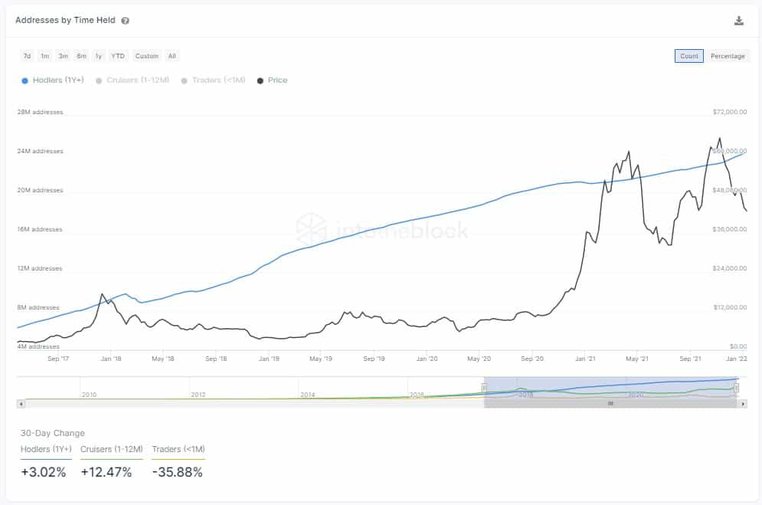
Task: Open the help question mark icon
Action: (x=125, y=21)
